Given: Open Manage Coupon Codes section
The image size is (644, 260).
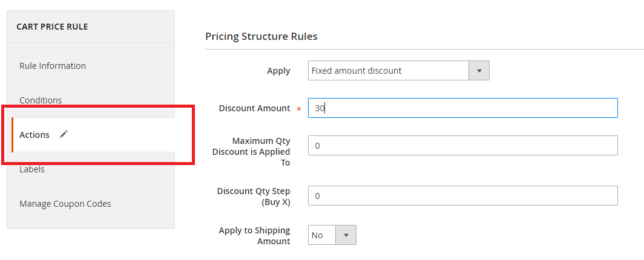Looking at the screenshot, I should 65,204.
